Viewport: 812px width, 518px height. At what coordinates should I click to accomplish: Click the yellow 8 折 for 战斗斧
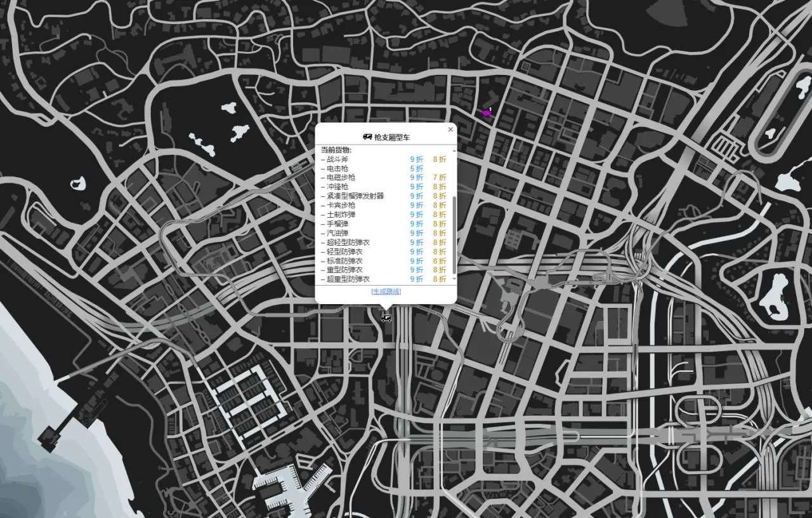coord(440,159)
